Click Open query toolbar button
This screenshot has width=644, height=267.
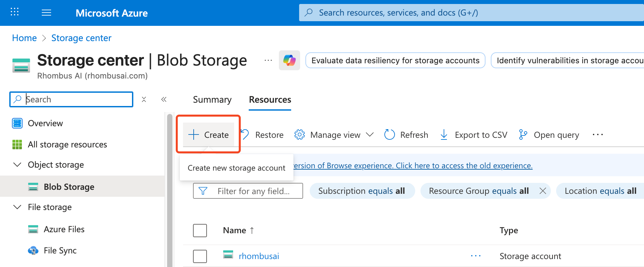549,135
